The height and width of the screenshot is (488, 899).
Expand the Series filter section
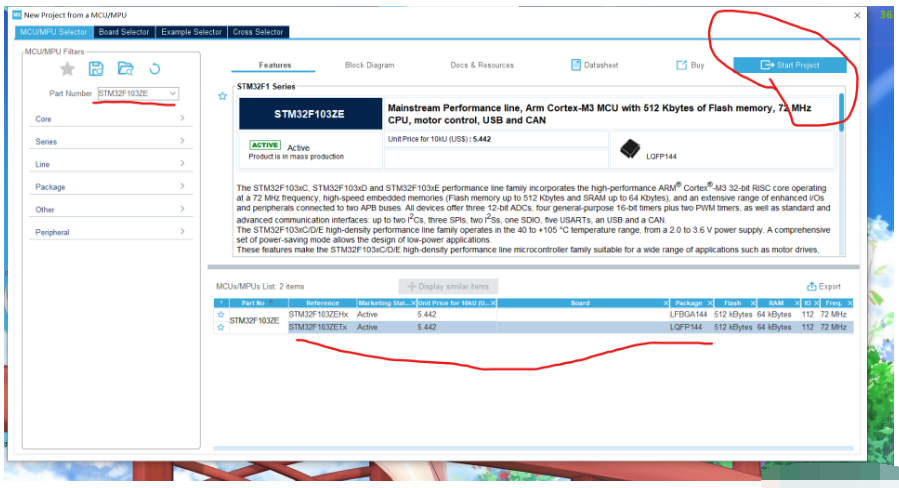111,141
